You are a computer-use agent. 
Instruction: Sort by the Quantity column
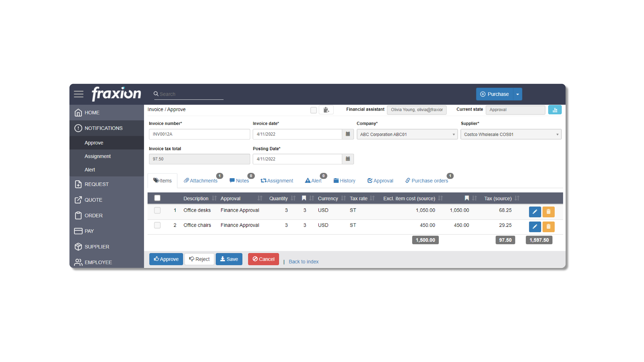click(x=293, y=198)
